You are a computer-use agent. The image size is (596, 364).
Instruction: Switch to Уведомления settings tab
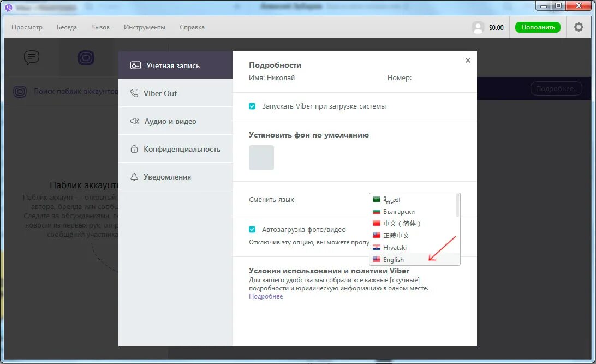[x=175, y=177]
